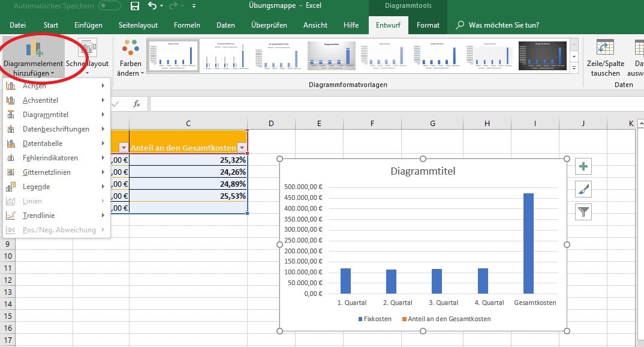Expand the chart styles gallery arrow
644x347 pixels.
point(574,68)
